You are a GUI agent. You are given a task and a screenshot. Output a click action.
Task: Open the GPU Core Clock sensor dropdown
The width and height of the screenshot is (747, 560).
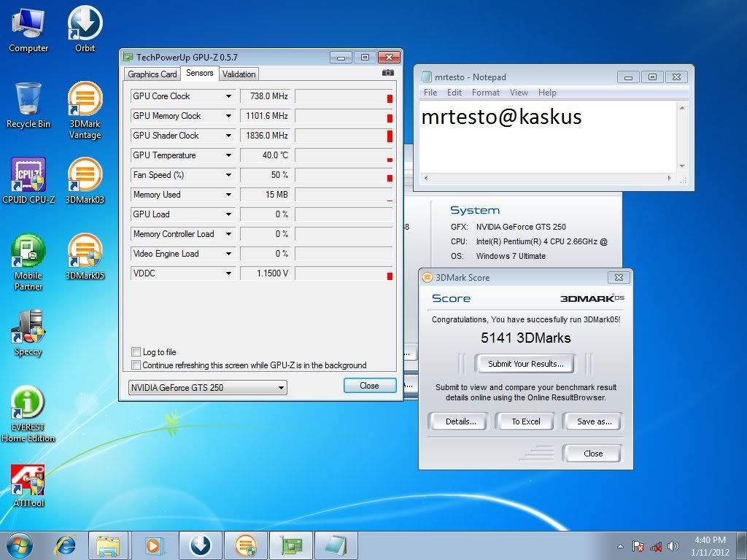pyautogui.click(x=228, y=96)
